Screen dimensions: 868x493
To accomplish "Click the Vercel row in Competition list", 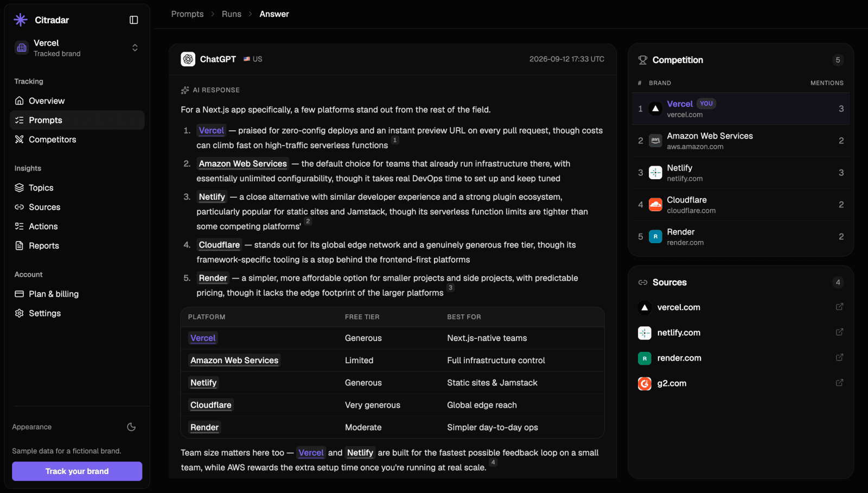I will click(741, 109).
